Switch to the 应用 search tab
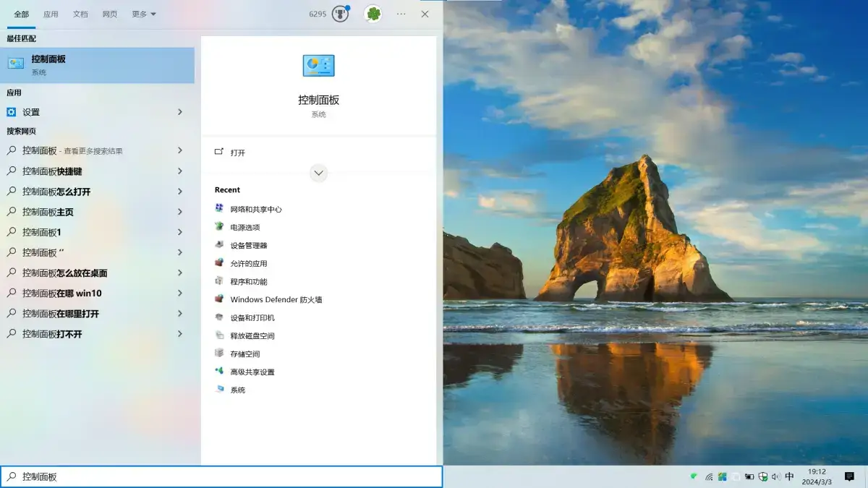 tap(51, 14)
